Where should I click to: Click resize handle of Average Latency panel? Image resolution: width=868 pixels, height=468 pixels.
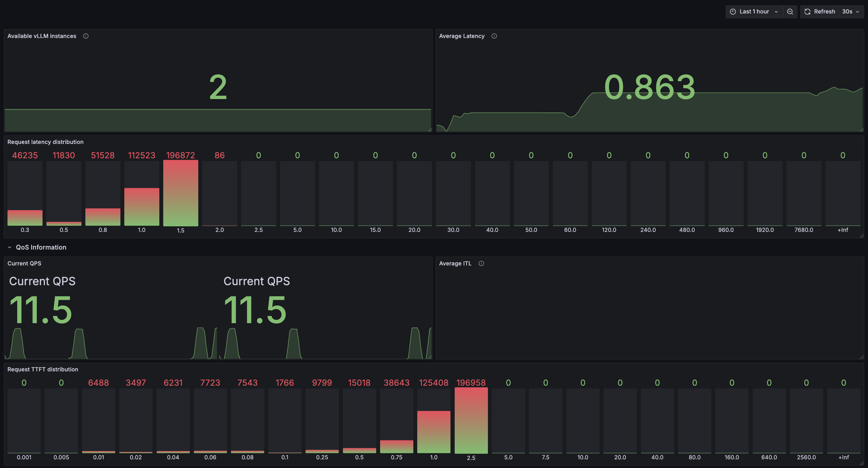click(862, 130)
